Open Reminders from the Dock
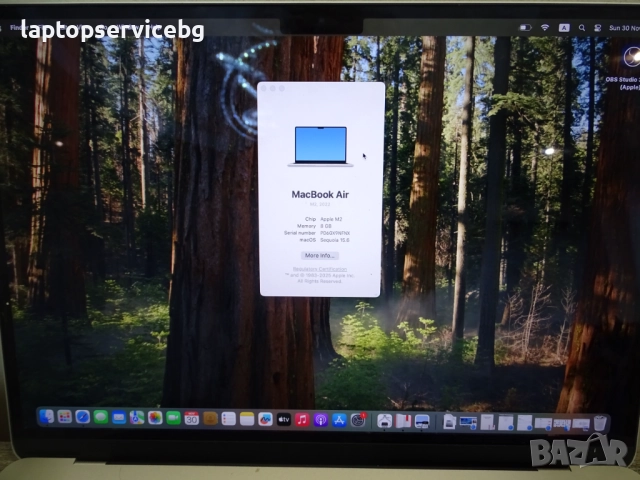 click(229, 419)
